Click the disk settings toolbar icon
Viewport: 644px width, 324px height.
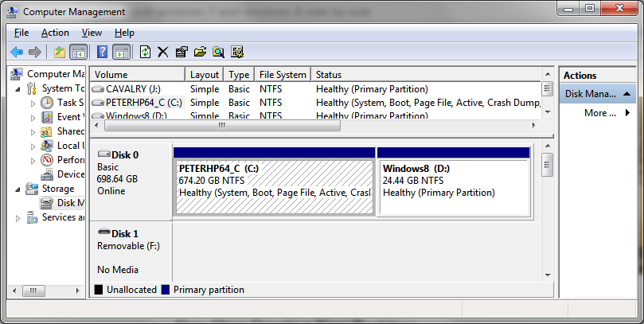tap(237, 53)
